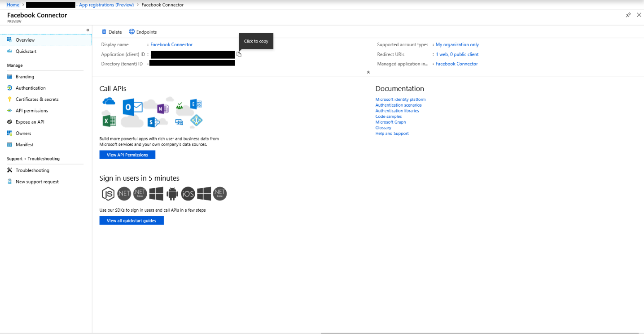
Task: Open Certificates & secrets settings
Action: 37,99
